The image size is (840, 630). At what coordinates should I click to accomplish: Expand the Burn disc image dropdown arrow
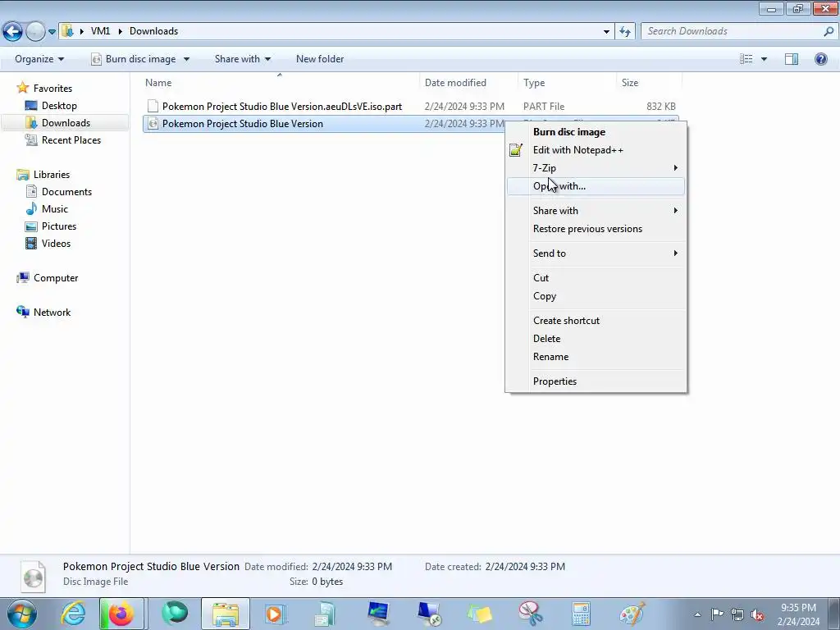click(186, 59)
